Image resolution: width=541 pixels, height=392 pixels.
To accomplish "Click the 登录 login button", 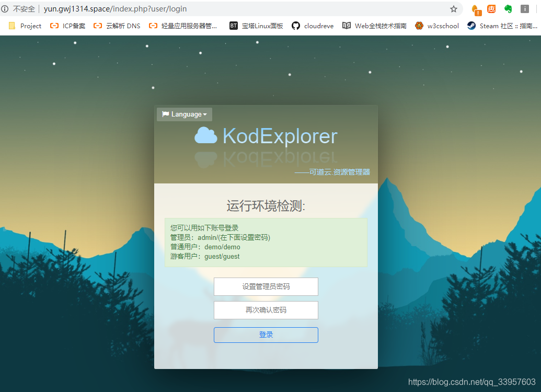I will pyautogui.click(x=266, y=335).
